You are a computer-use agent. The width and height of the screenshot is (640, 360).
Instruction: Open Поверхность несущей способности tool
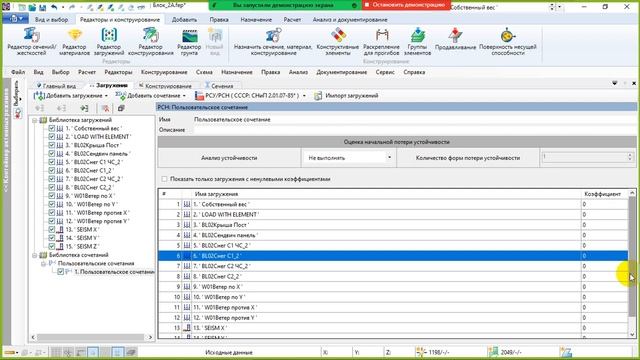tap(507, 41)
